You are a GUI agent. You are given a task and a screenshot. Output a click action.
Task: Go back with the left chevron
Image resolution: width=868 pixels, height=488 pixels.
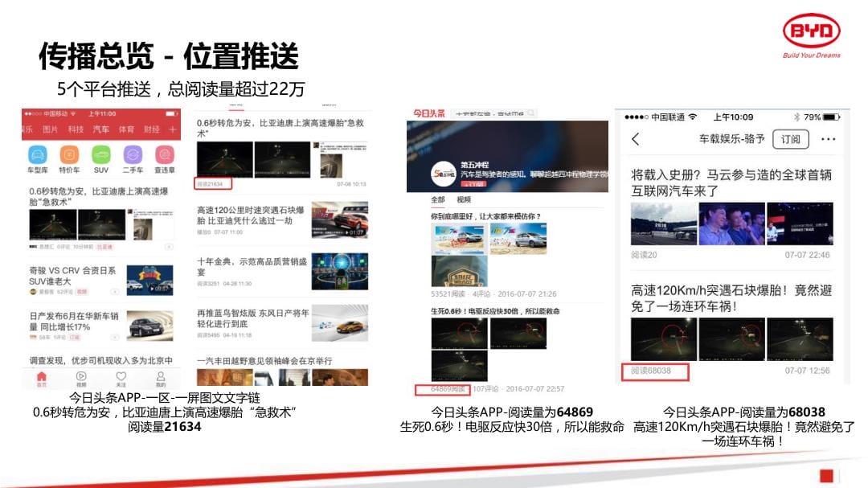636,139
